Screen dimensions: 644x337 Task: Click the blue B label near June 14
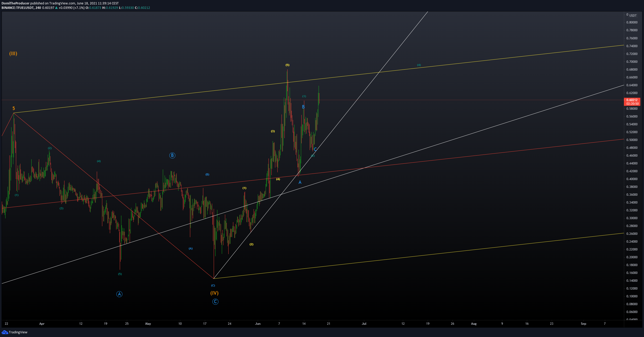pyautogui.click(x=303, y=107)
